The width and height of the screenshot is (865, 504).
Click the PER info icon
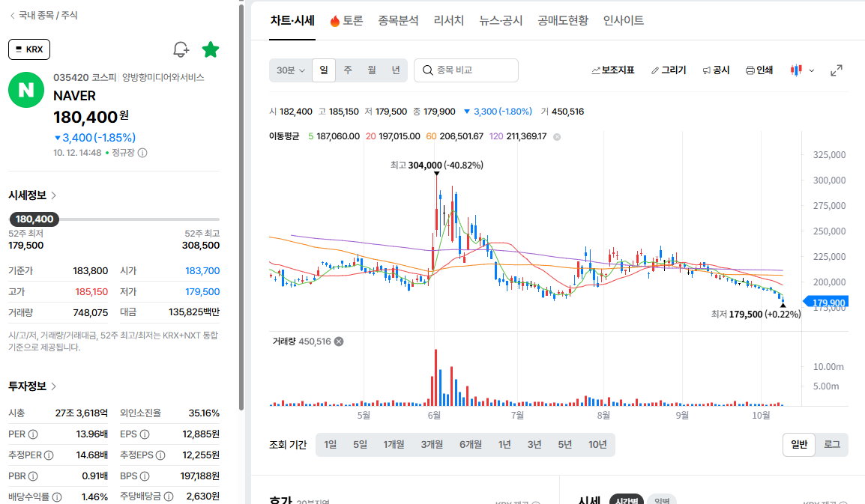point(33,434)
